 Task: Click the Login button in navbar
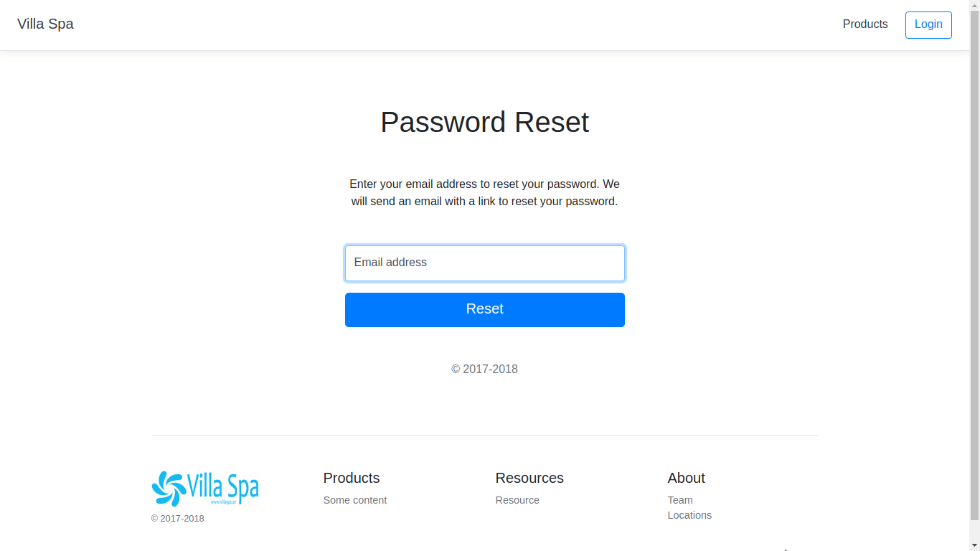pos(928,24)
